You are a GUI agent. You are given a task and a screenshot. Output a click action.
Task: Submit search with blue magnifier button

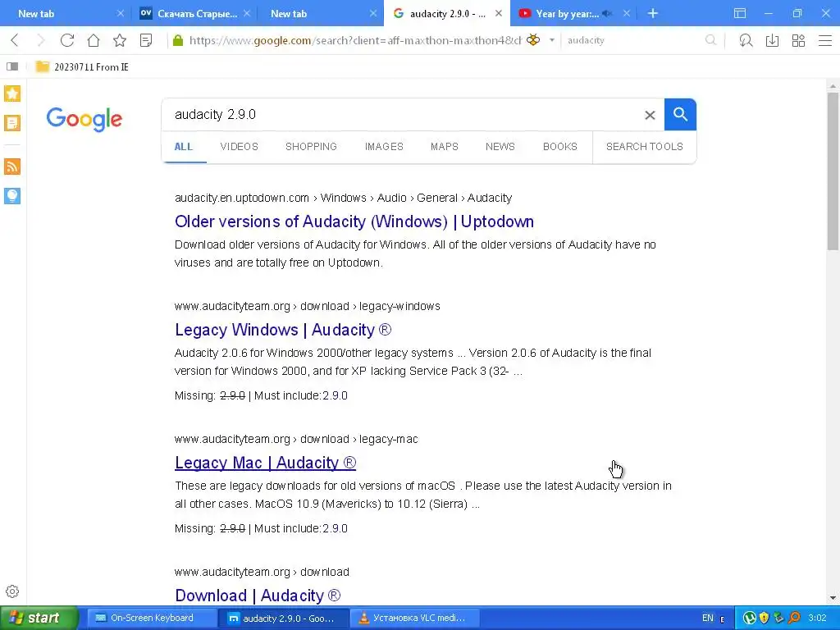click(x=680, y=114)
